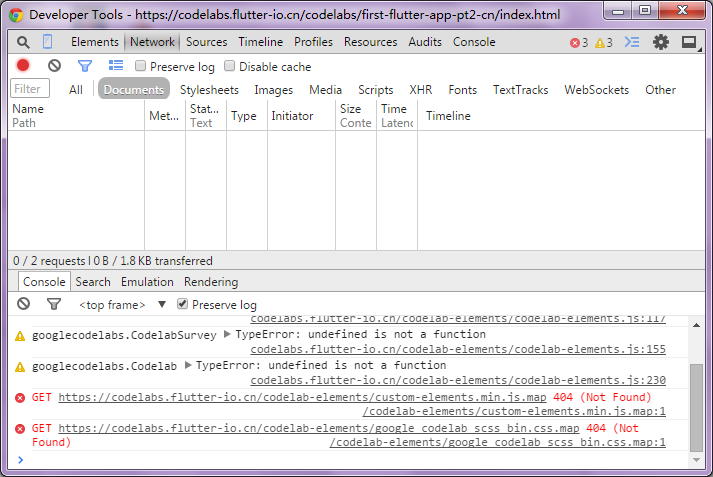Click the red error count icon
This screenshot has width=713, height=477.
coord(575,43)
